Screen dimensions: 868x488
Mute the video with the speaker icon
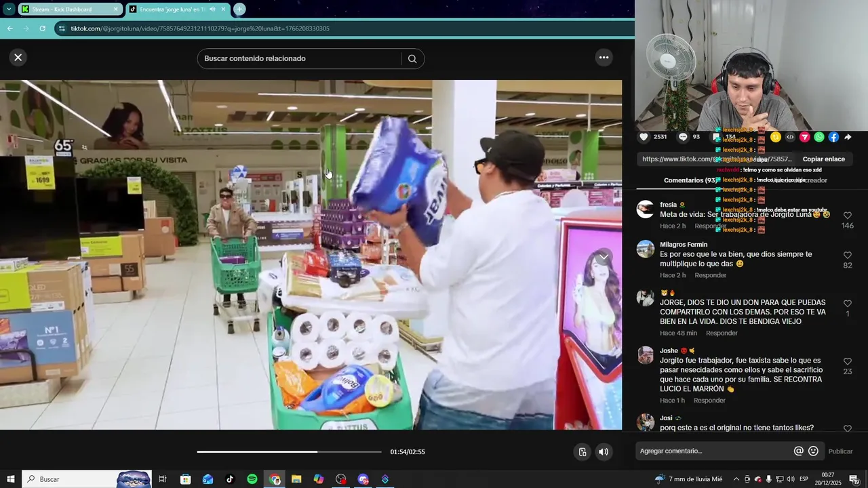(x=603, y=452)
